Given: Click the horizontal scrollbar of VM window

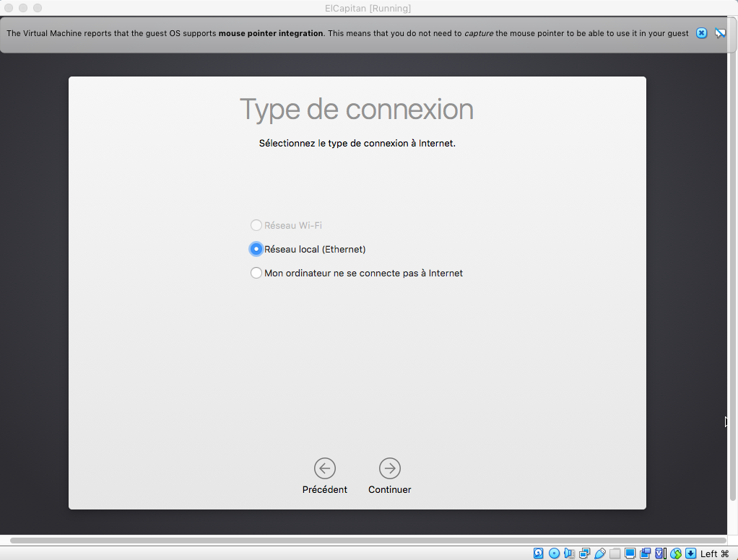Looking at the screenshot, I should (368, 541).
